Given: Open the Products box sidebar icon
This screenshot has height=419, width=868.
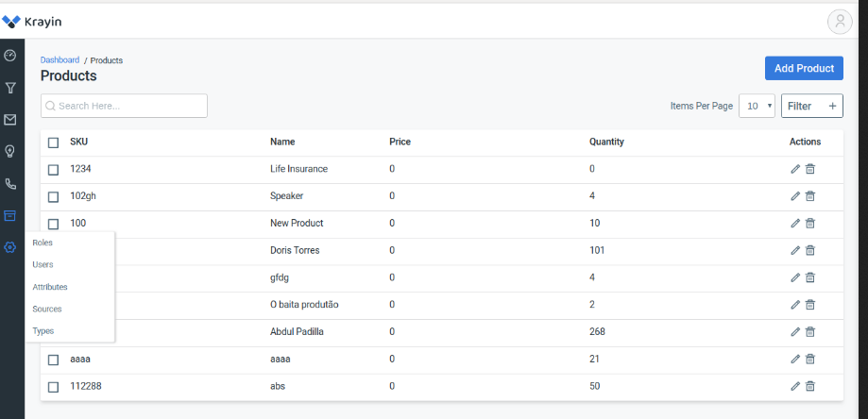Looking at the screenshot, I should [10, 215].
